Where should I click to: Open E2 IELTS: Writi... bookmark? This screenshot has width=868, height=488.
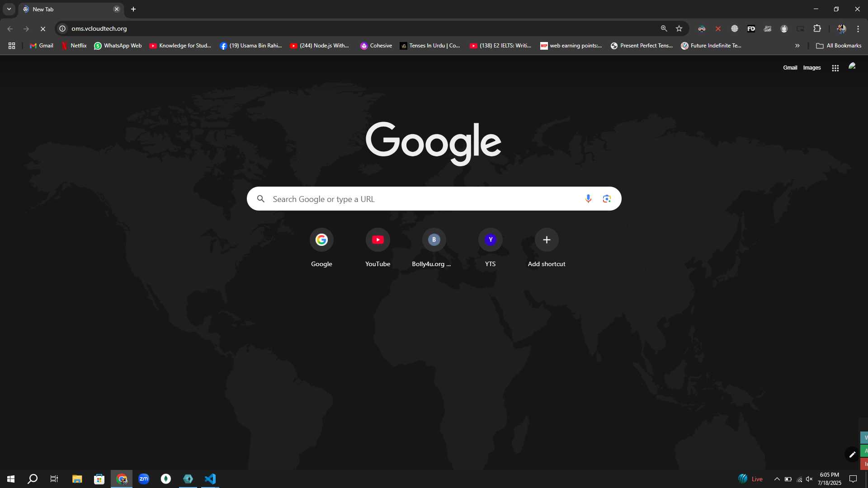[500, 46]
